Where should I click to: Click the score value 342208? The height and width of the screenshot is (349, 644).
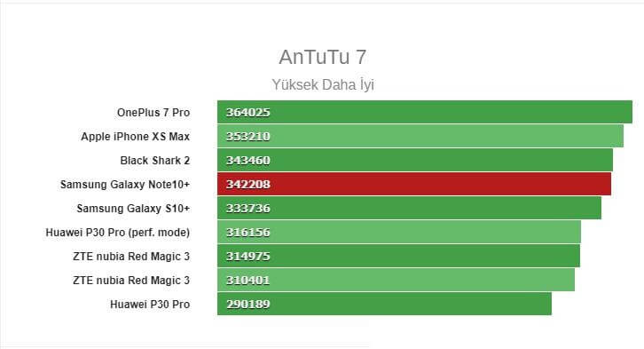(x=248, y=184)
